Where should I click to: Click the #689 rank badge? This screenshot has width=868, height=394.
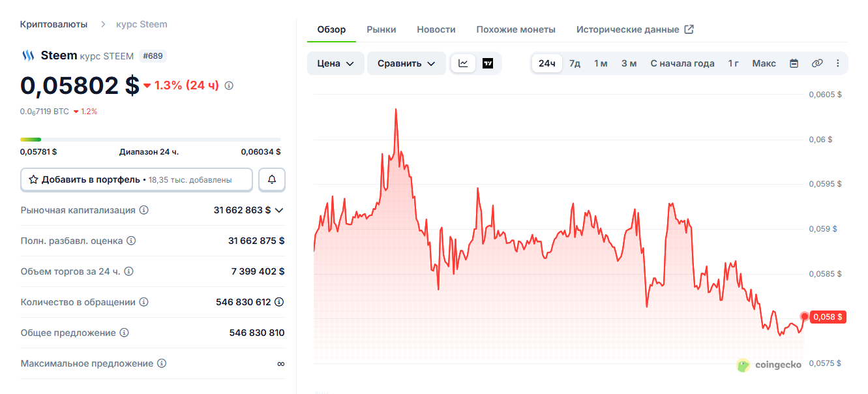[153, 56]
